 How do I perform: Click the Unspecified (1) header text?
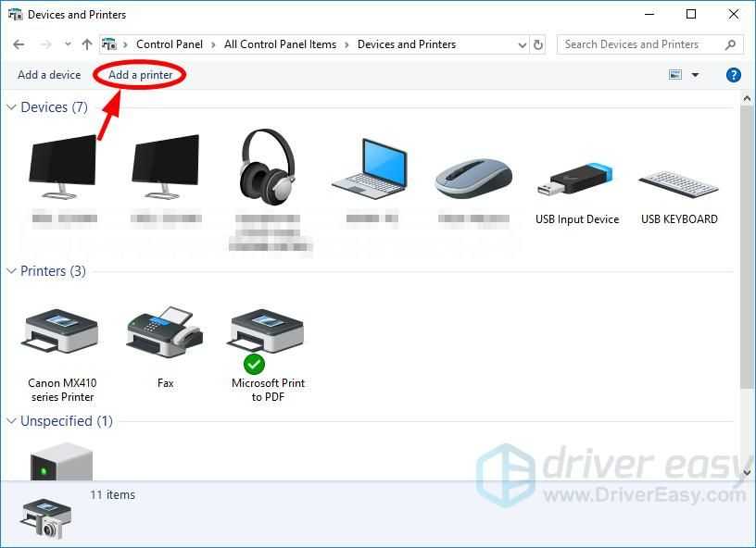click(67, 421)
